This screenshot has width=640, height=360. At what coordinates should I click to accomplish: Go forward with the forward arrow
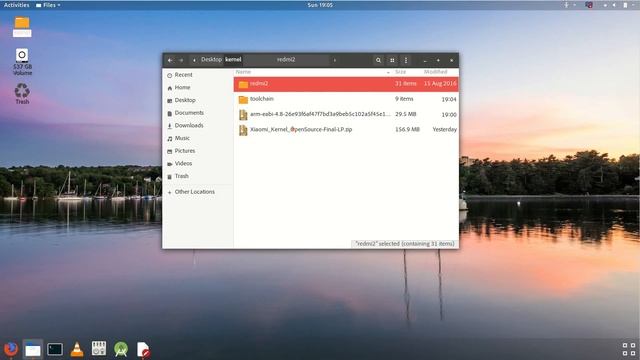click(x=181, y=60)
